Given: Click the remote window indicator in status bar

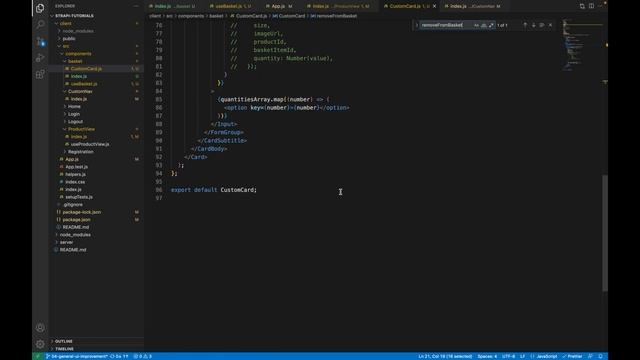Looking at the screenshot, I should 38,356.
